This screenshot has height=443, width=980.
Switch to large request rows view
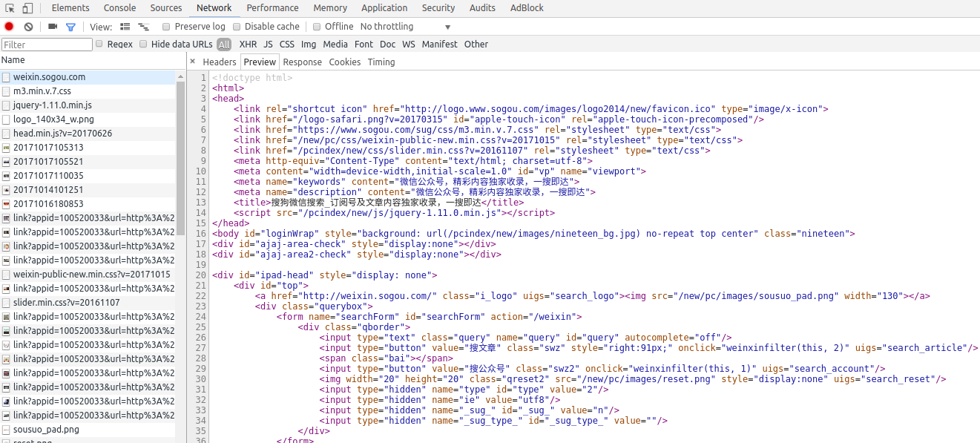click(x=125, y=27)
